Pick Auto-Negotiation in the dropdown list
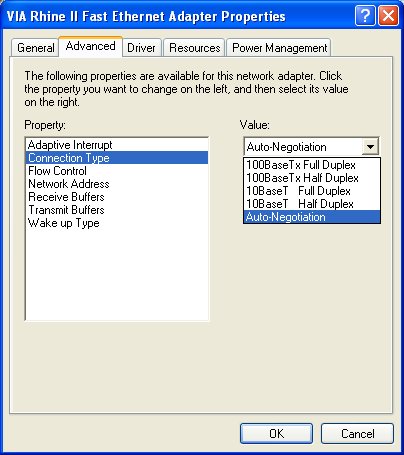Screen dimensions: 404x455 coord(312,217)
